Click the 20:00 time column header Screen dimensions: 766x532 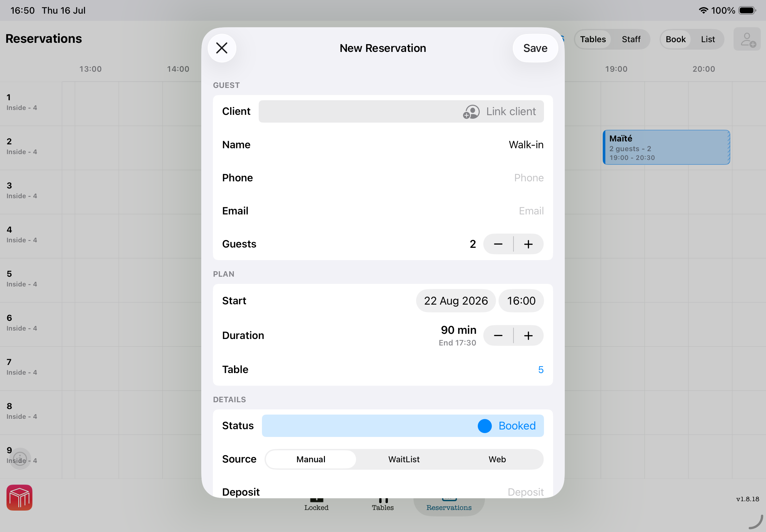click(x=704, y=69)
